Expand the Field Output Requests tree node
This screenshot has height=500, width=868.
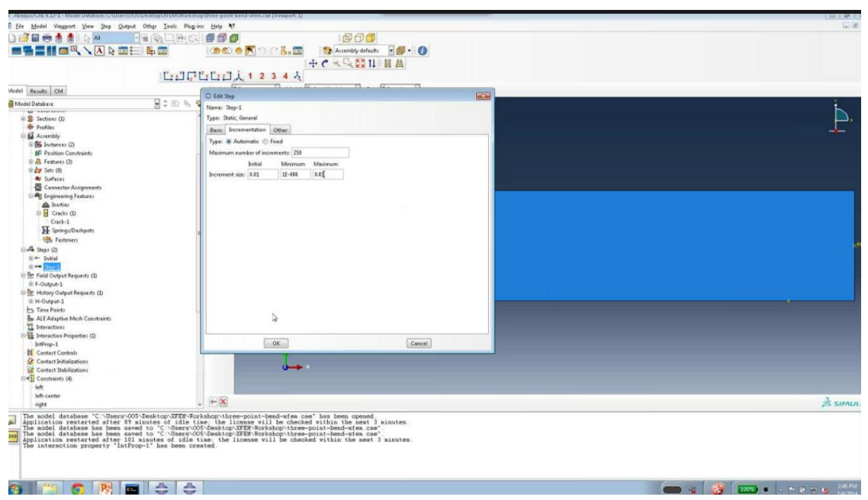coord(24,276)
